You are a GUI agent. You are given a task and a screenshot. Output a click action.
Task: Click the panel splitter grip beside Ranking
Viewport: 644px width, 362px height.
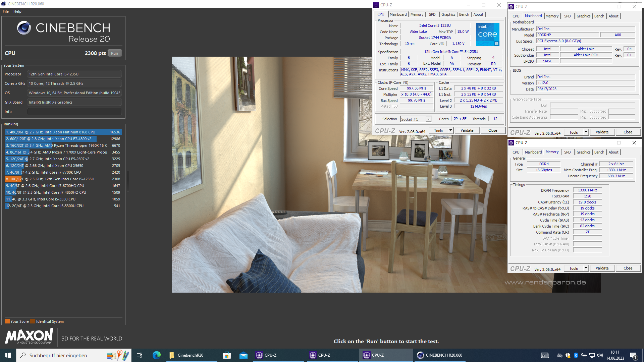pos(128,181)
